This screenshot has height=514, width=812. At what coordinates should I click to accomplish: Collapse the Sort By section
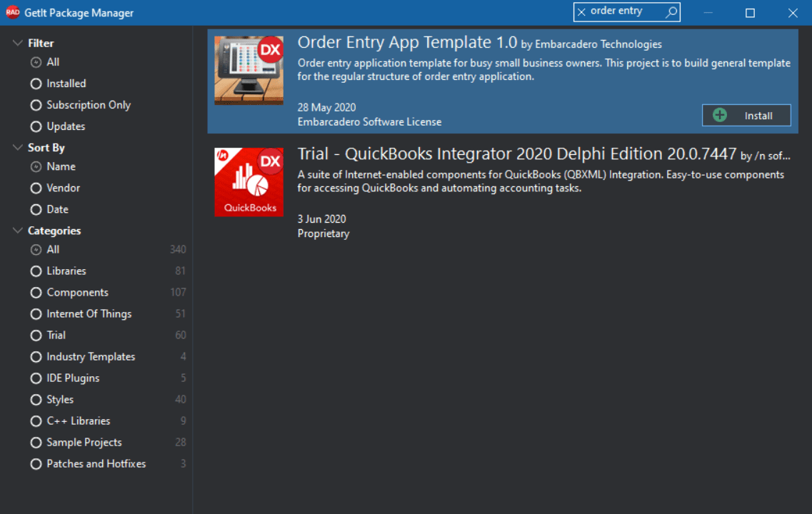coord(18,148)
